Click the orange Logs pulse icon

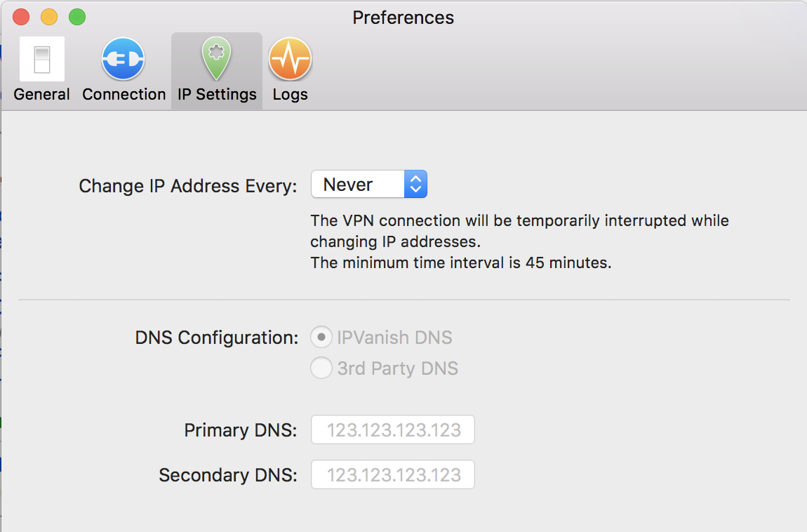[290, 59]
